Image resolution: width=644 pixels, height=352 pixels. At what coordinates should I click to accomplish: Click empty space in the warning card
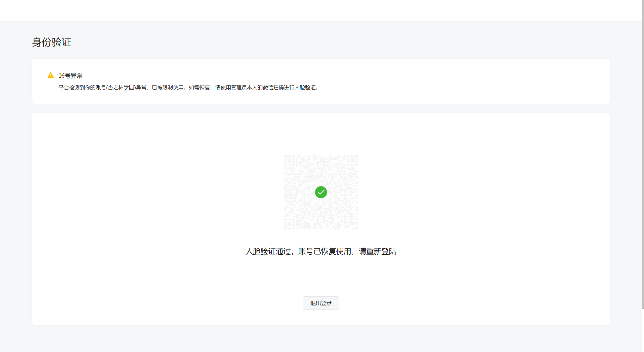(453, 81)
